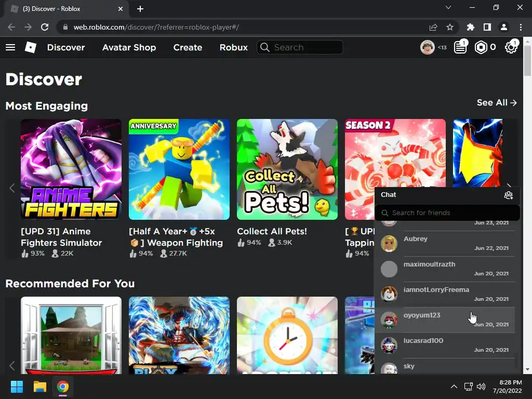Click the browser address bar URL
This screenshot has height=399, width=532.
156,27
